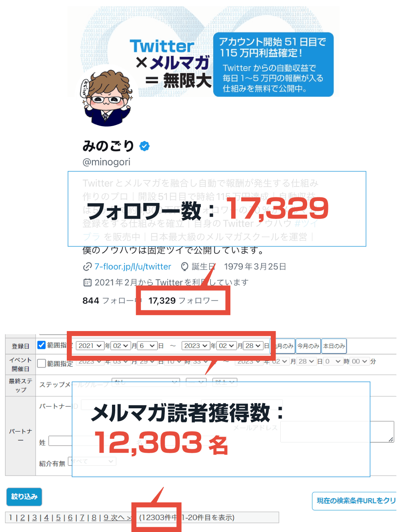Expand the end day dropdown showing 28
This screenshot has height=532, width=400.
coord(253,345)
